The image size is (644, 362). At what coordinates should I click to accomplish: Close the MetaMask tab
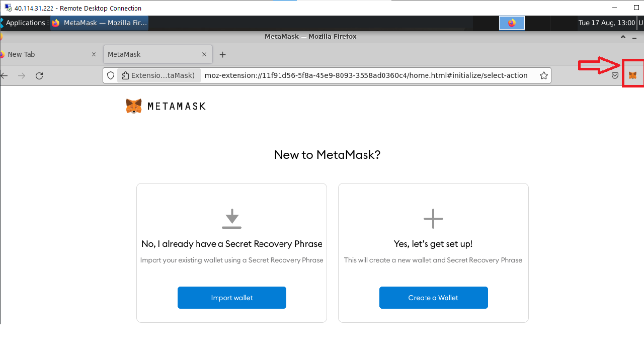(x=204, y=54)
